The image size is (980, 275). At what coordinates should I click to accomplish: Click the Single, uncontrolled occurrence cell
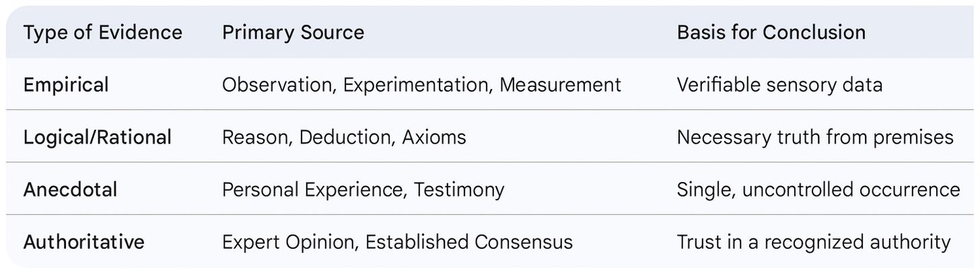(818, 190)
